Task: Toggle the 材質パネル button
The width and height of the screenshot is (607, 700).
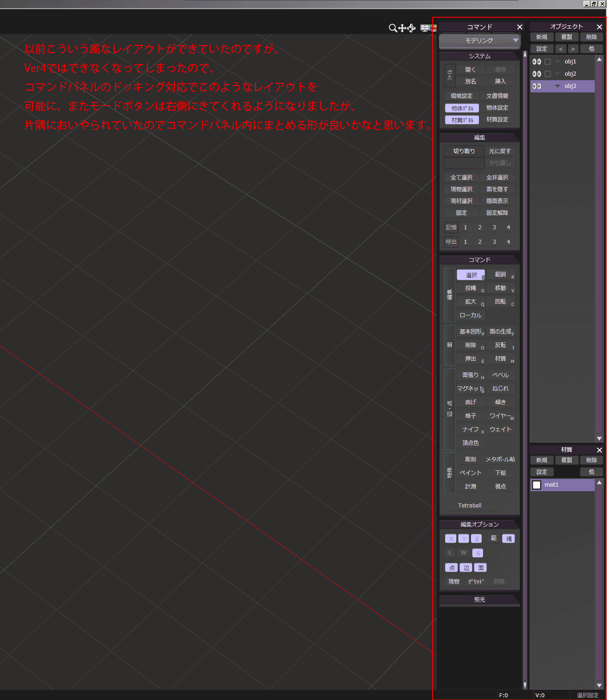Action: tap(462, 120)
